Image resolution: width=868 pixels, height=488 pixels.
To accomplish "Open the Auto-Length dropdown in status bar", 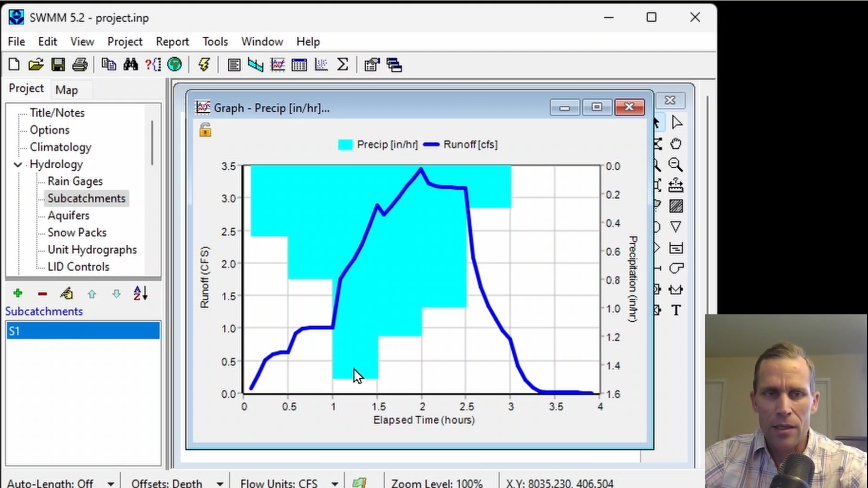I will pyautogui.click(x=111, y=484).
